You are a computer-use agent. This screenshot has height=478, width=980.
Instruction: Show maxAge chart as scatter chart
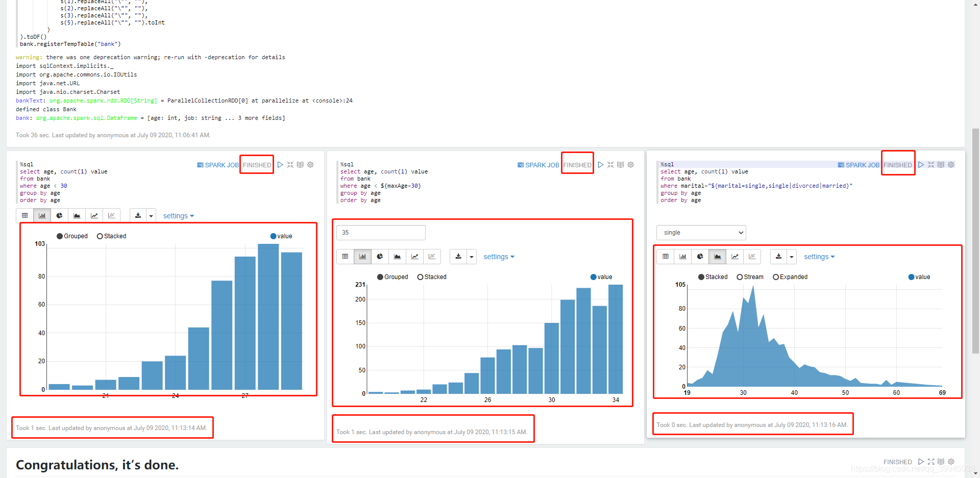(432, 257)
